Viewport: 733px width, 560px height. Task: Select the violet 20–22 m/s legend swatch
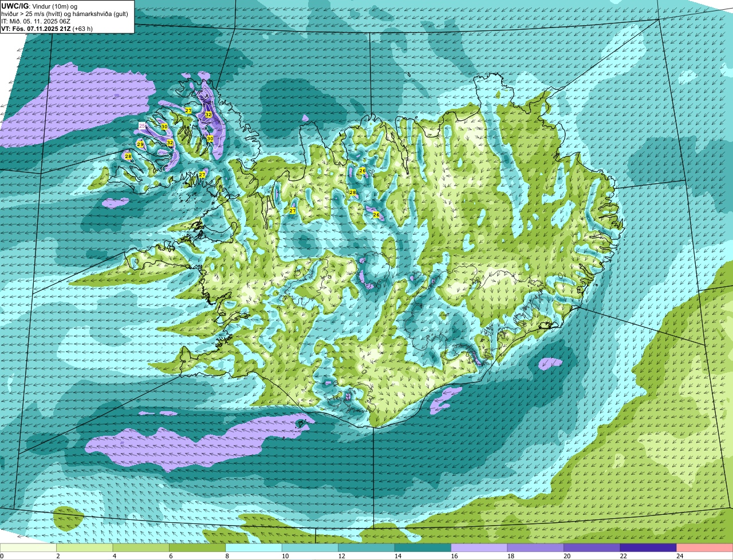coord(593,547)
